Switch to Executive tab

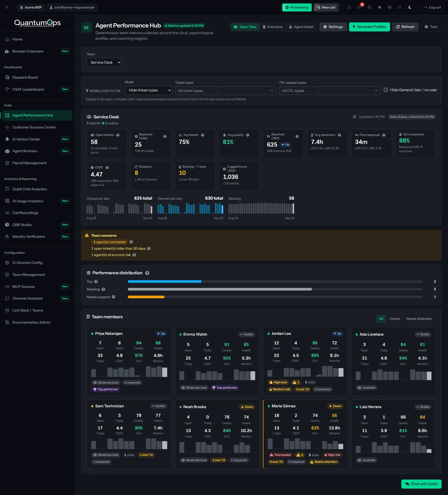pos(273,27)
